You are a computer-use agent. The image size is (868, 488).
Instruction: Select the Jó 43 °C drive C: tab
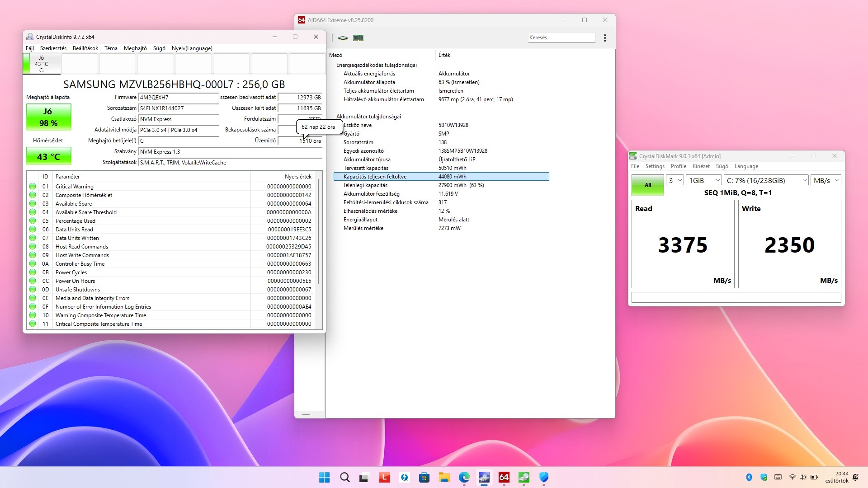tap(42, 64)
